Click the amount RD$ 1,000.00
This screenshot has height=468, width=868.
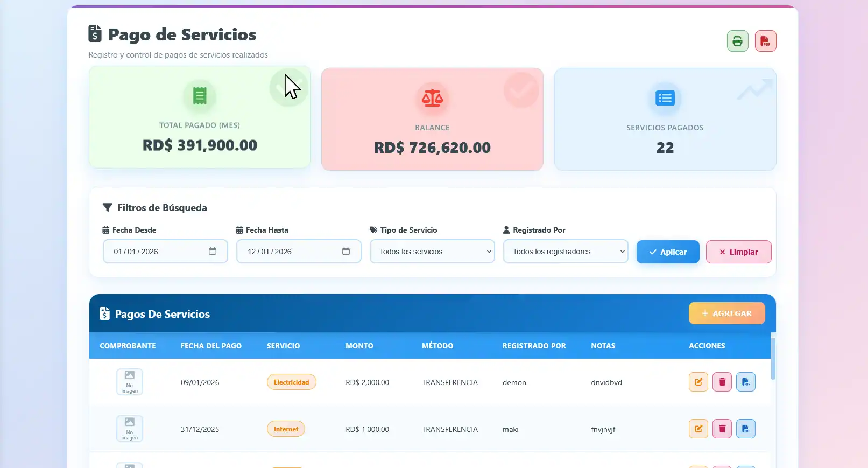(367, 429)
